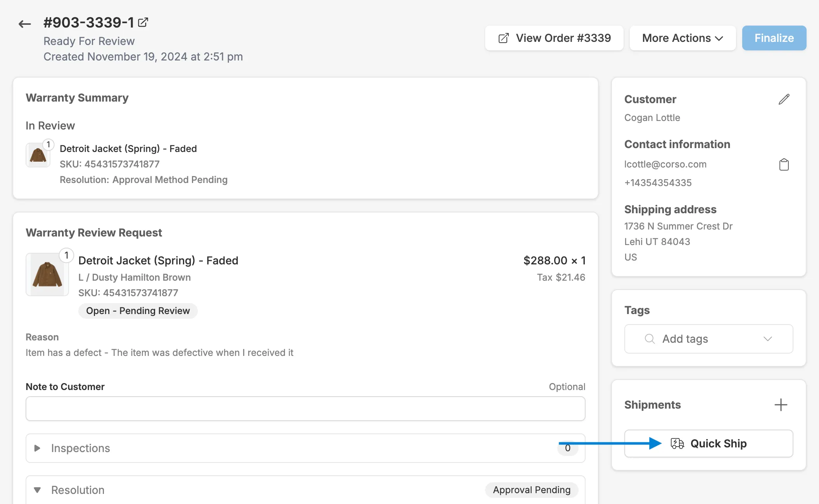Viewport: 819px width, 504px height.
Task: Click external link icon in View Order button
Action: tap(503, 38)
